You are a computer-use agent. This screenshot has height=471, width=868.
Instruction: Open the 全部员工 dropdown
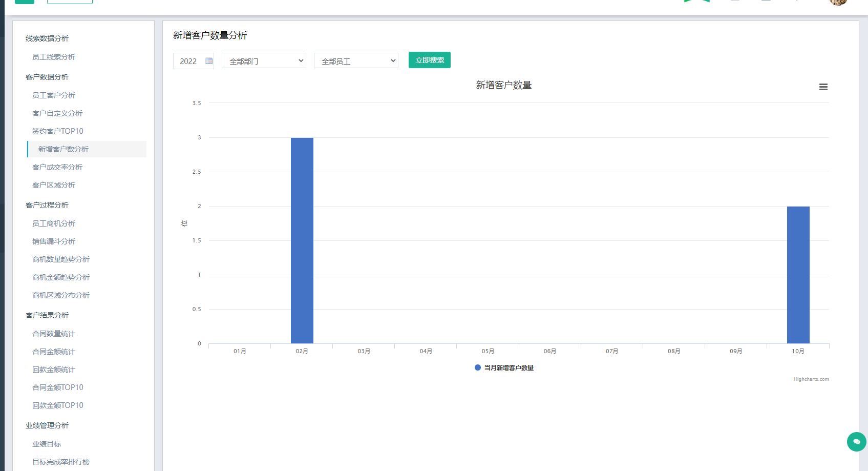coord(355,60)
